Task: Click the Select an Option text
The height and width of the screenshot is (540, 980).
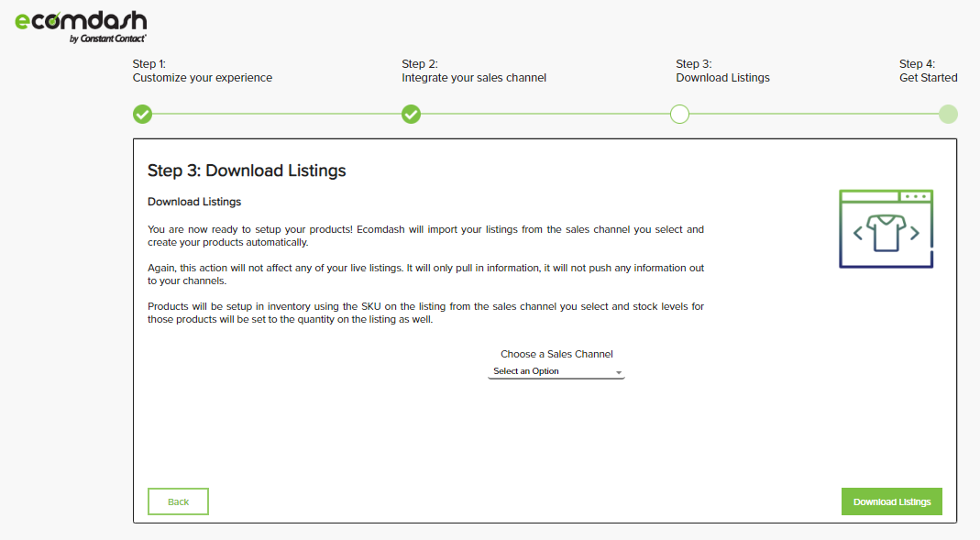Action: (x=526, y=371)
